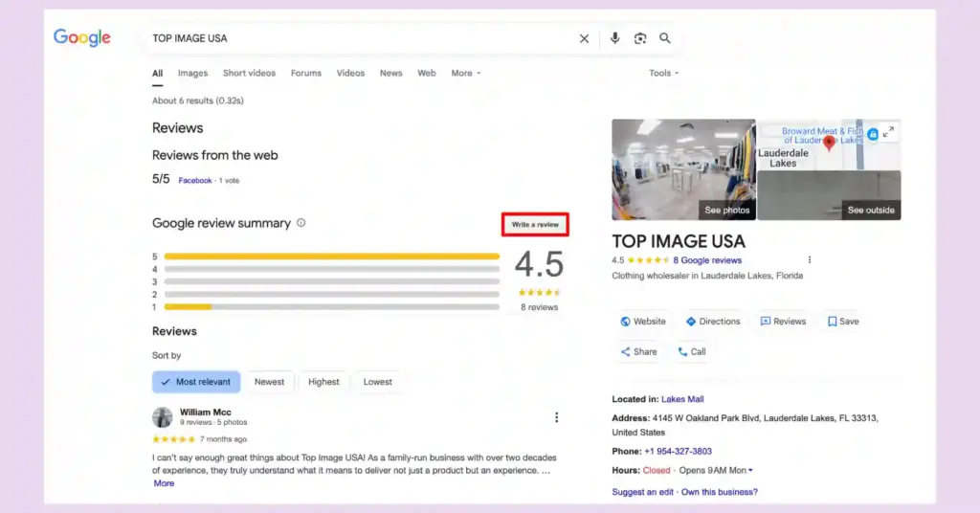Click the red map pin on the map

click(829, 144)
